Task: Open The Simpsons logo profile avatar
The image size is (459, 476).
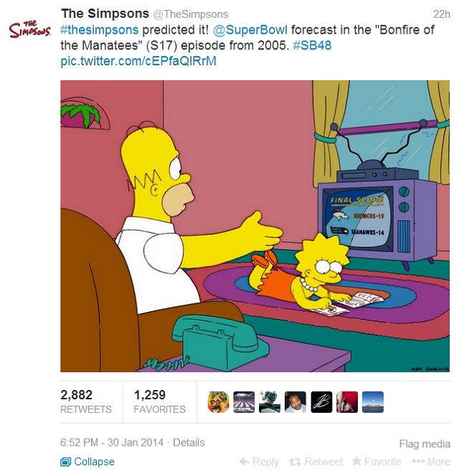Action: [29, 29]
